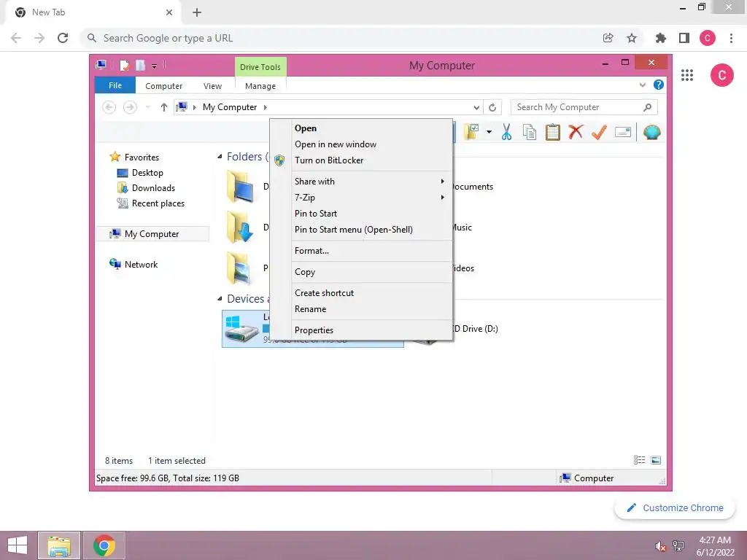Viewport: 747px width, 560px height.
Task: Click the red X Delete icon
Action: (576, 131)
